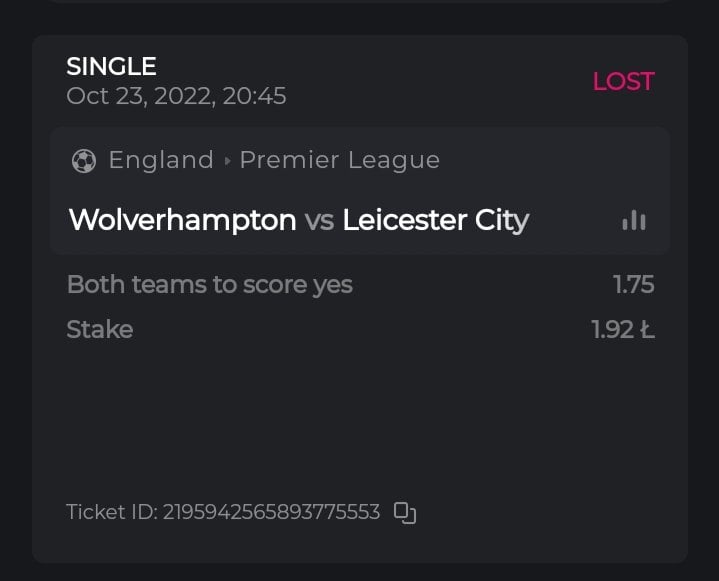Click the arrow between England and Premier League
The image size is (719, 581).
pos(227,161)
